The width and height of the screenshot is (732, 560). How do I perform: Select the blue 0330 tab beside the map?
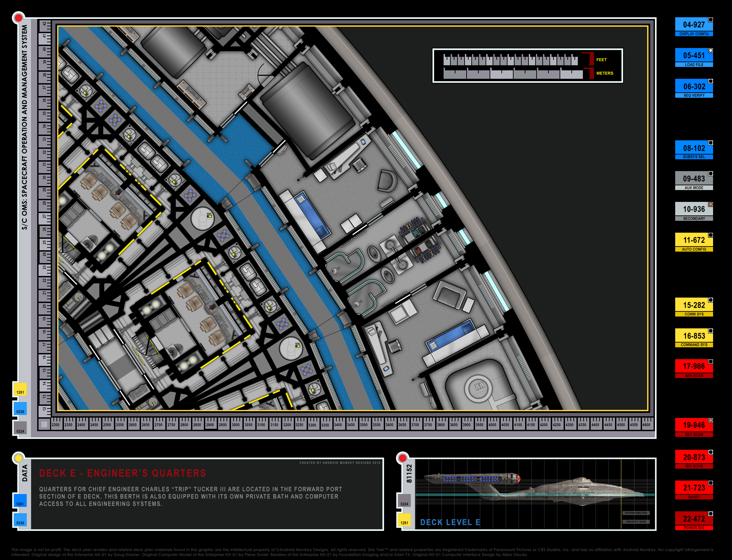pos(20,409)
